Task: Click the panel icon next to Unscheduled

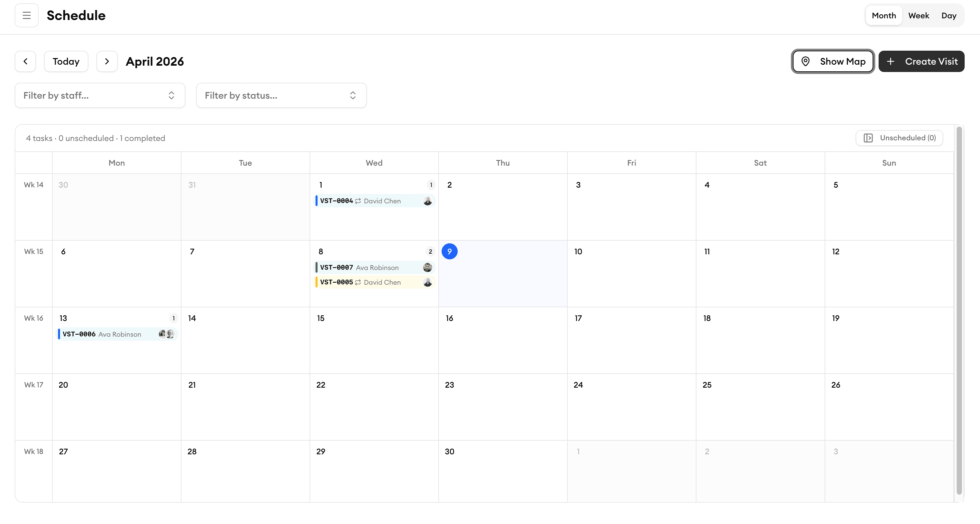Action: (x=869, y=138)
